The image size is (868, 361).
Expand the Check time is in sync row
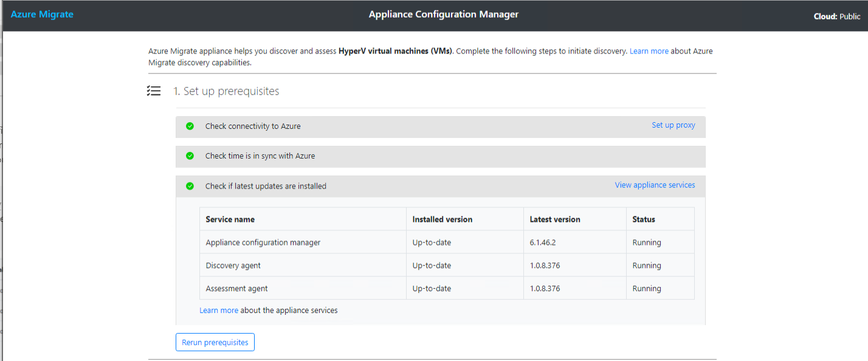pos(441,156)
